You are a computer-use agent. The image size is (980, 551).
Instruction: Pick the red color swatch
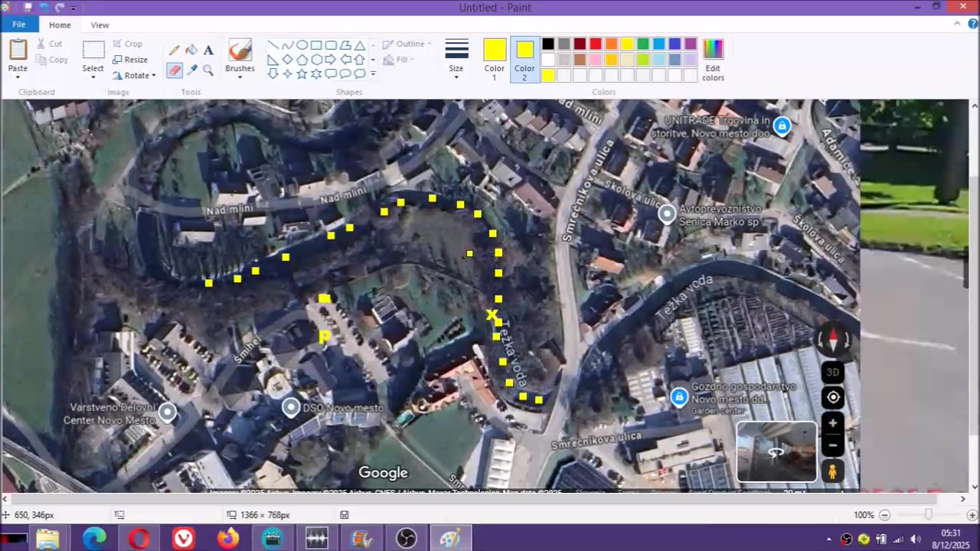[x=596, y=44]
